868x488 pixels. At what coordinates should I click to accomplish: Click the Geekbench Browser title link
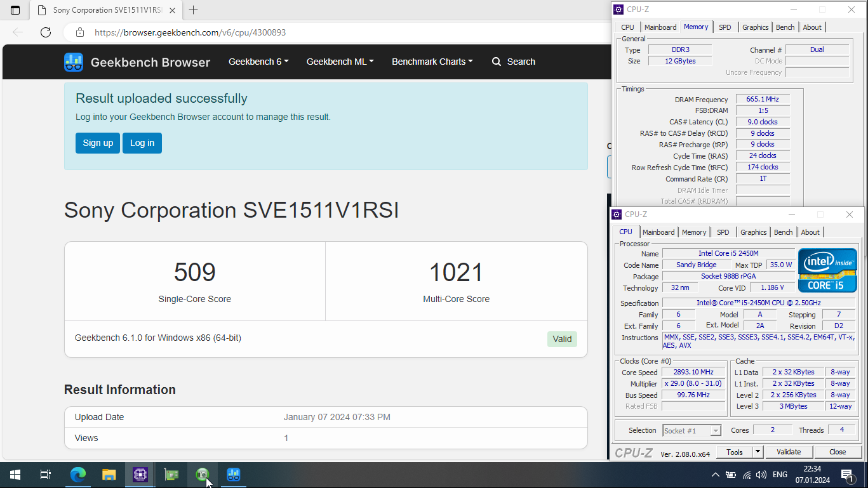pos(150,62)
